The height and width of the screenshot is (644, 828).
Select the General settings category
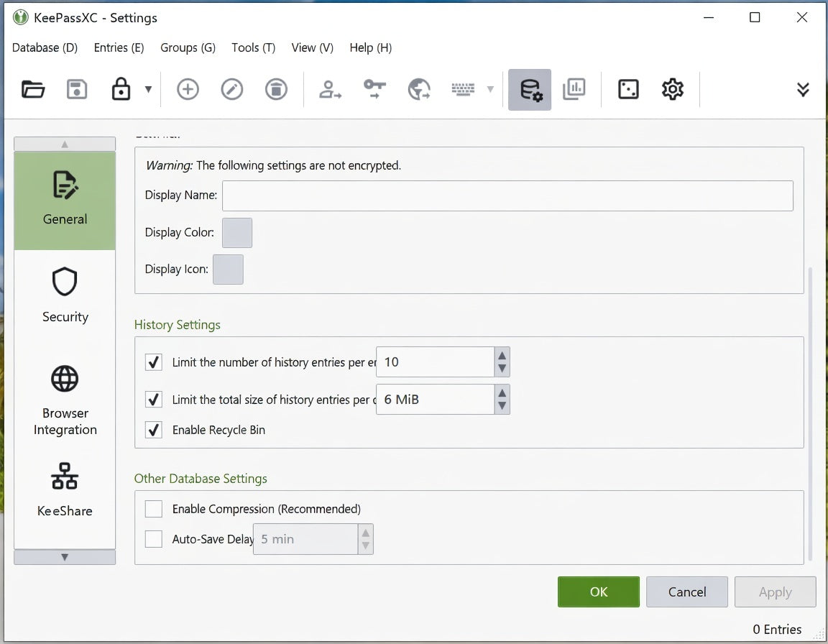(65, 201)
